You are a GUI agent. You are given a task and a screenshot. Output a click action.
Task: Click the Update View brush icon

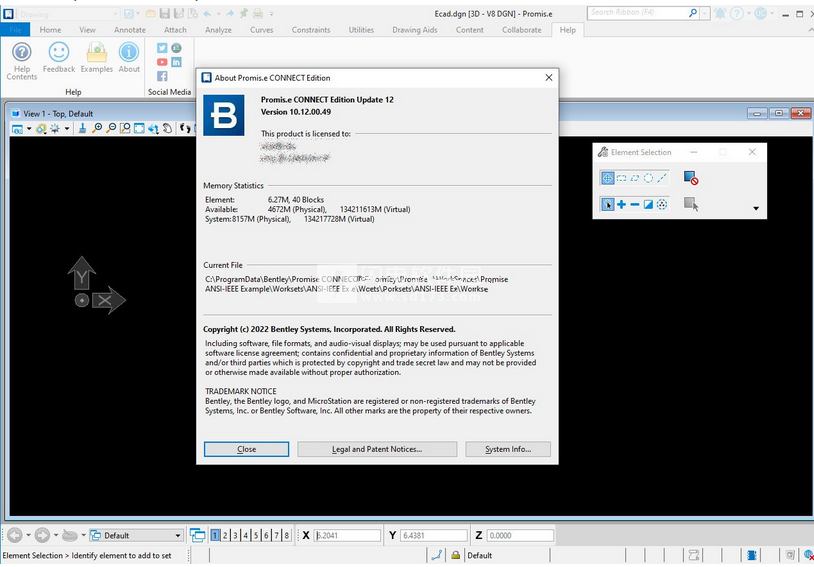[82, 128]
